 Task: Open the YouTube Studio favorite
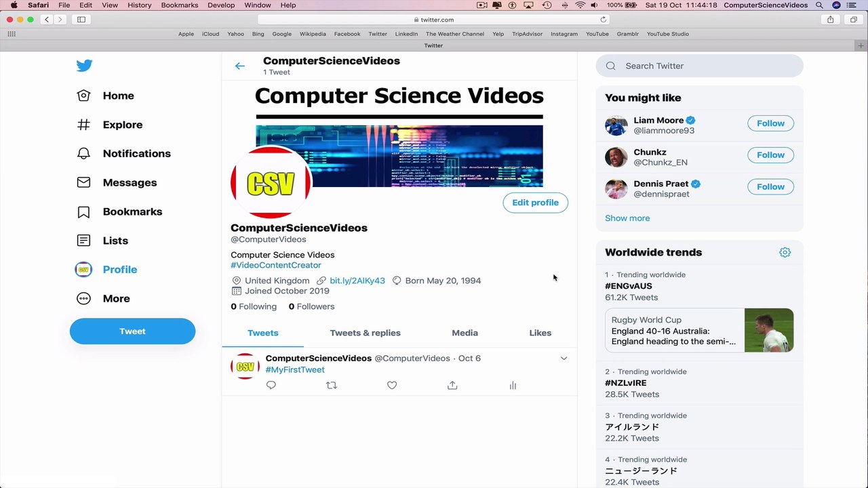pos(668,34)
